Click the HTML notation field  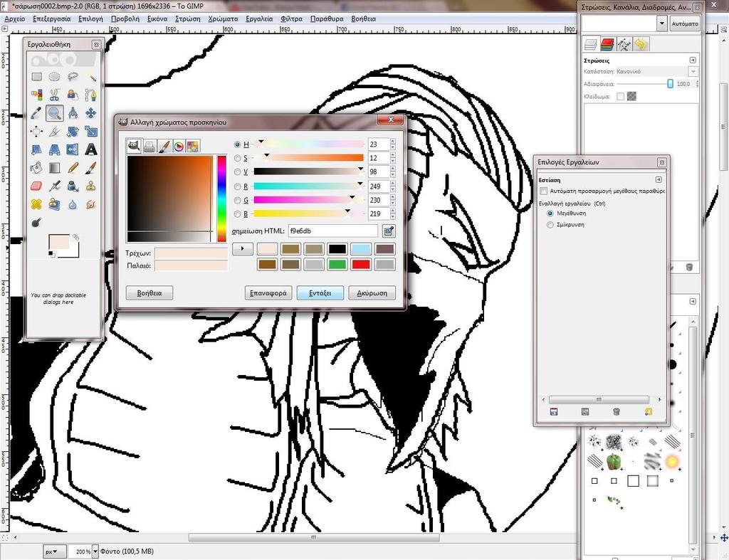click(x=333, y=231)
